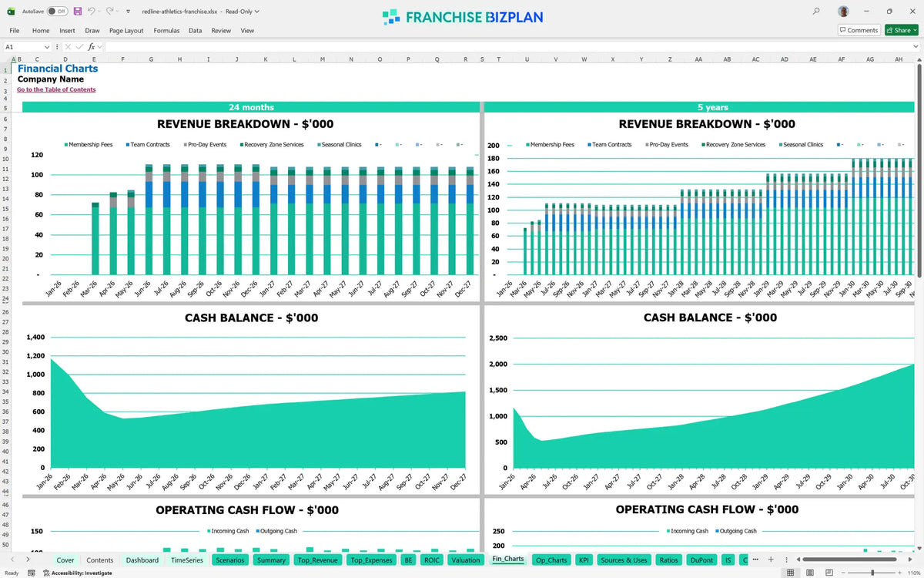Click the Save icon in the title bar
924x578 pixels.
click(78, 12)
